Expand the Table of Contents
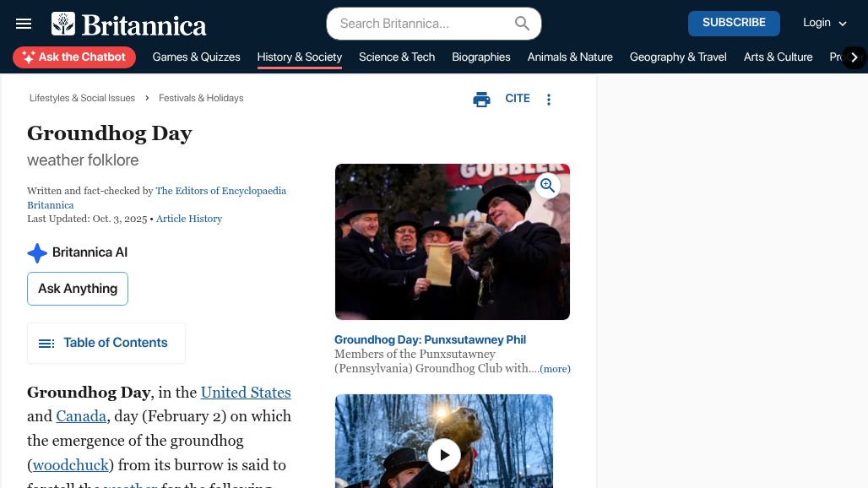The height and width of the screenshot is (488, 868). pos(106,343)
